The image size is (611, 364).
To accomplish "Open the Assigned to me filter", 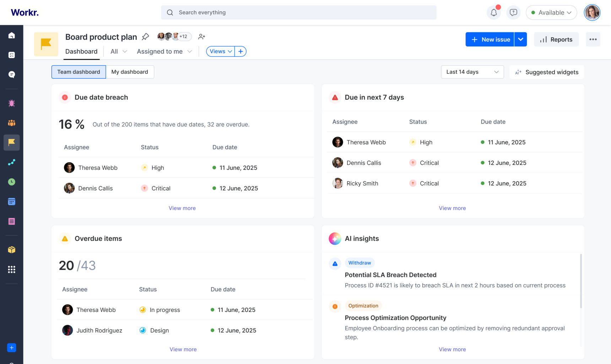I will point(164,51).
